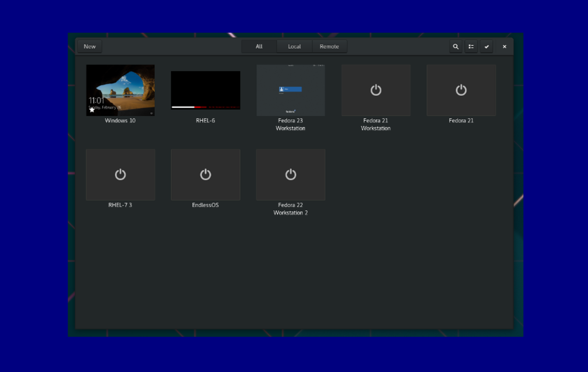This screenshot has height=372, width=588.
Task: Click the "EndlessOS" label text
Action: point(205,205)
